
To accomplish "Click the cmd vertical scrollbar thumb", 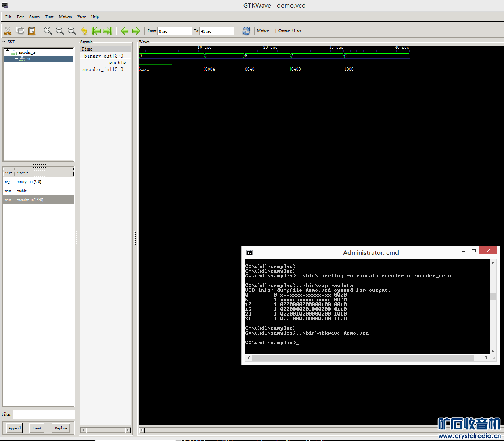I will pyautogui.click(x=493, y=297).
